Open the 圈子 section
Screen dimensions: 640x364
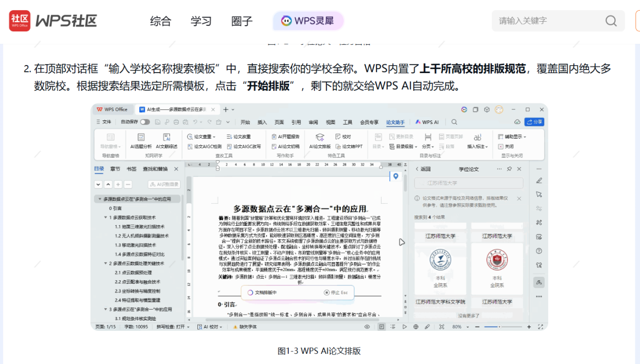(242, 21)
